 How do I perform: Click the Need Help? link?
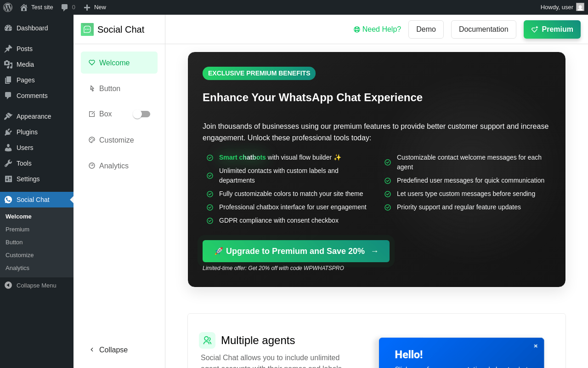coord(377,29)
